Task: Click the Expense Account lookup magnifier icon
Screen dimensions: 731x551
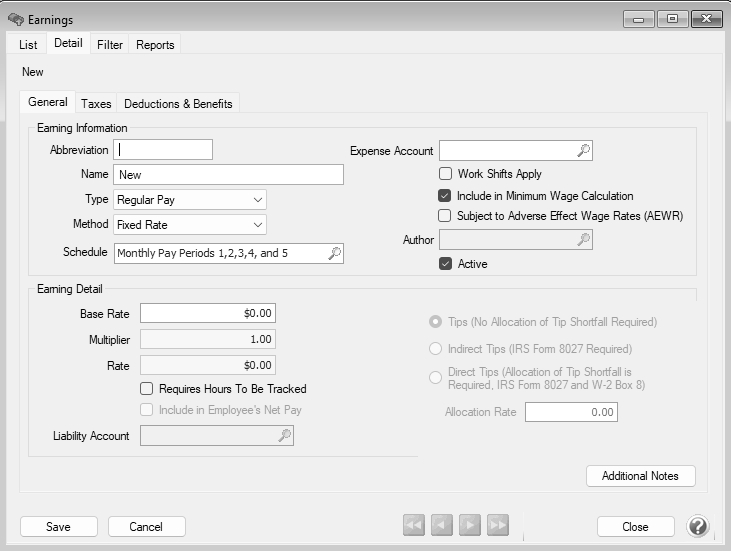Action: [583, 151]
